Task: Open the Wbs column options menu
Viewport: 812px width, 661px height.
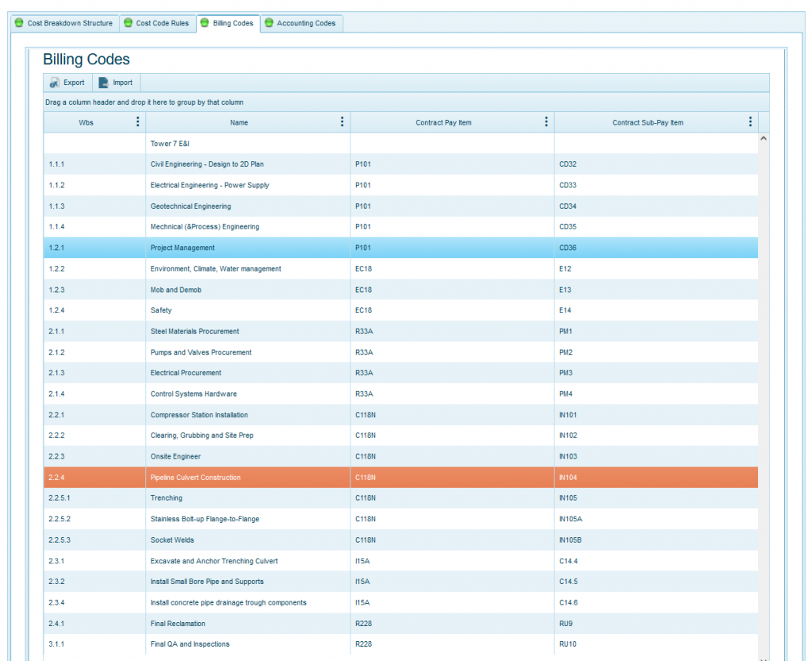Action: pyautogui.click(x=138, y=122)
